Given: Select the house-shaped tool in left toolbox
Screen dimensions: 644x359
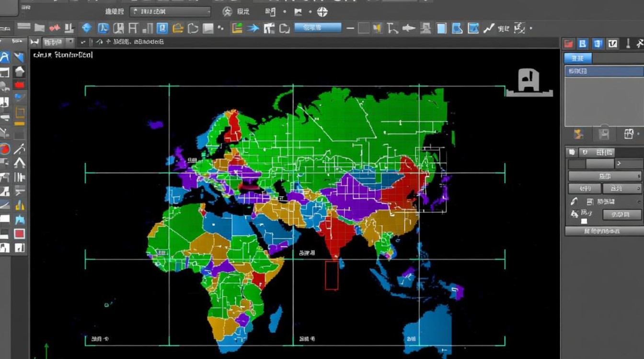Looking at the screenshot, I should (x=19, y=72).
